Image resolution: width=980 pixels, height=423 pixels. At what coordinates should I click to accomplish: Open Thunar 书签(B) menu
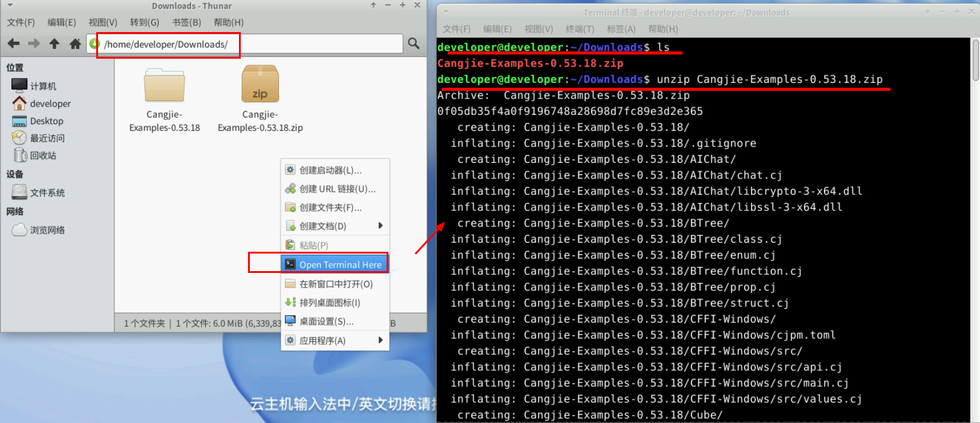click(x=186, y=22)
